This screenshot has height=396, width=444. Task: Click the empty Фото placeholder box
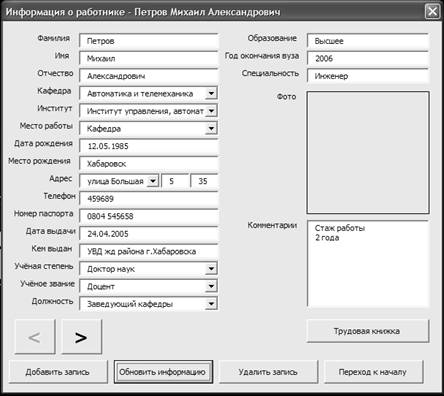coord(368,152)
